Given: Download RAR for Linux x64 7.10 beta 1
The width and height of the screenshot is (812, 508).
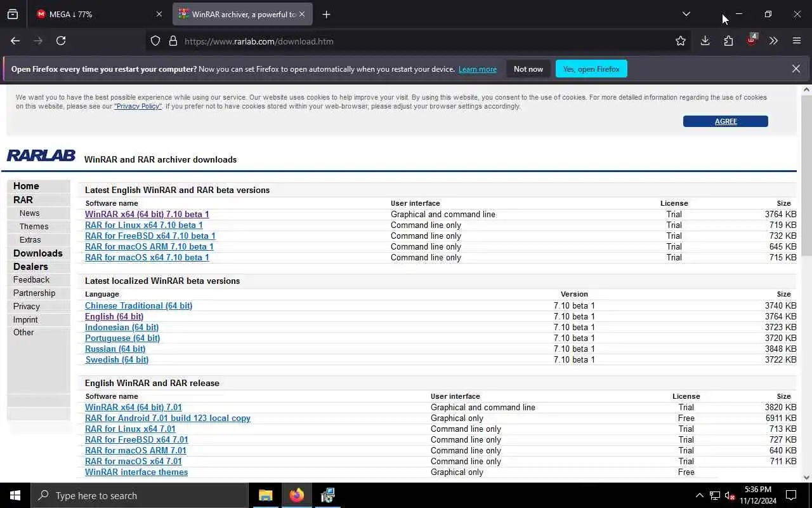Looking at the screenshot, I should coord(144,225).
